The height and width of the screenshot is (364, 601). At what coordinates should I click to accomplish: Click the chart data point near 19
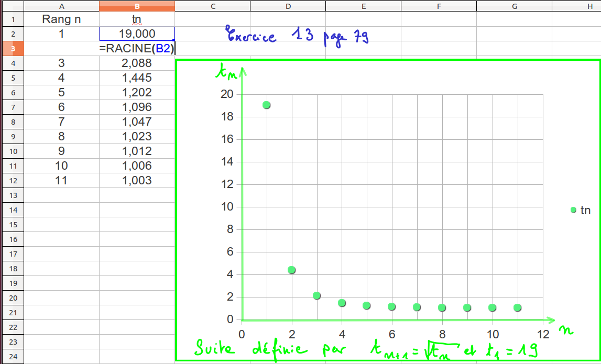(266, 105)
